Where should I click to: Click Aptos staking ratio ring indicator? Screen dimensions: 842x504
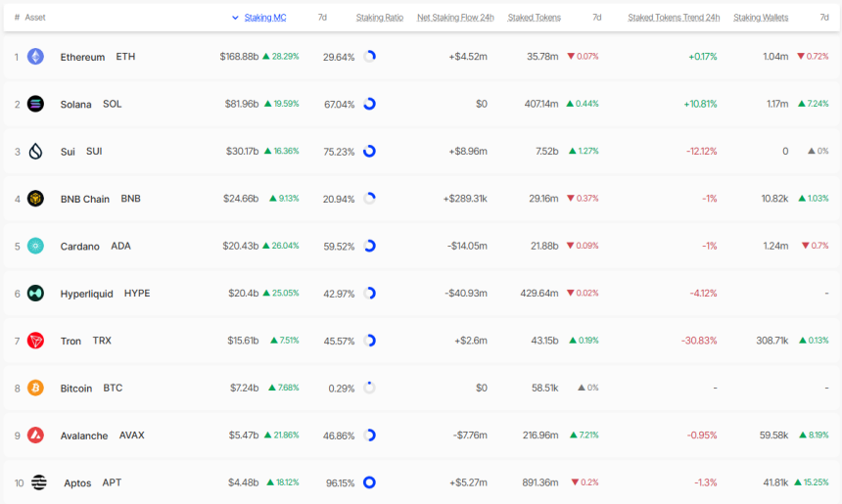pos(369,482)
